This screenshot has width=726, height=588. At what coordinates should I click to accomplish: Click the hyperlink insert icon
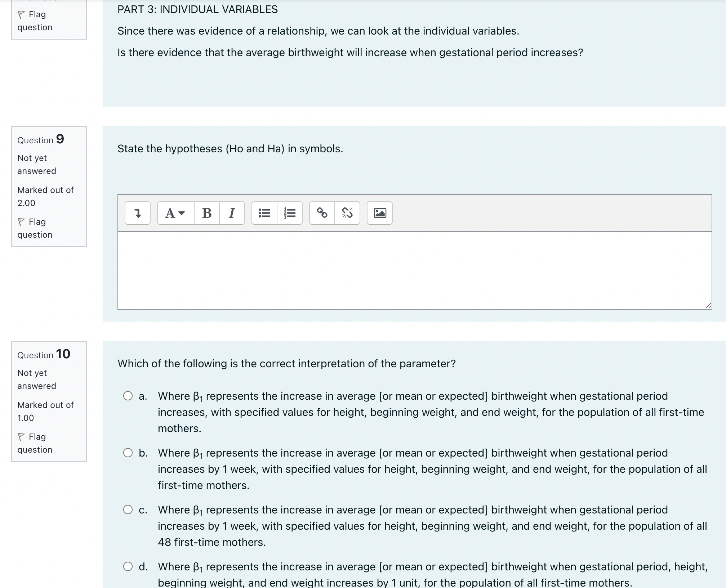pyautogui.click(x=321, y=212)
